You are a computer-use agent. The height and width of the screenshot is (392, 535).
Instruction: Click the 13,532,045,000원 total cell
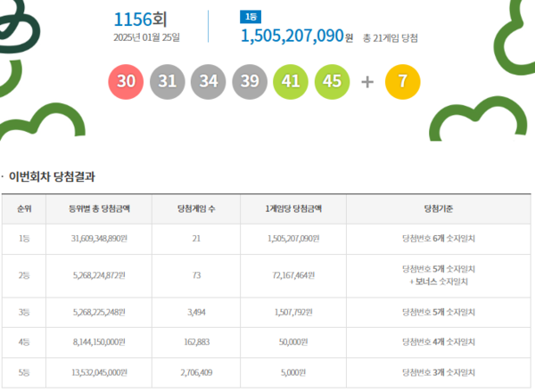[x=99, y=372]
